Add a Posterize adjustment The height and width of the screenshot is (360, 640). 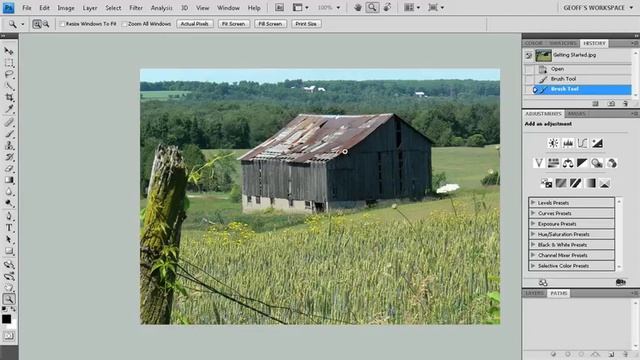(x=561, y=183)
